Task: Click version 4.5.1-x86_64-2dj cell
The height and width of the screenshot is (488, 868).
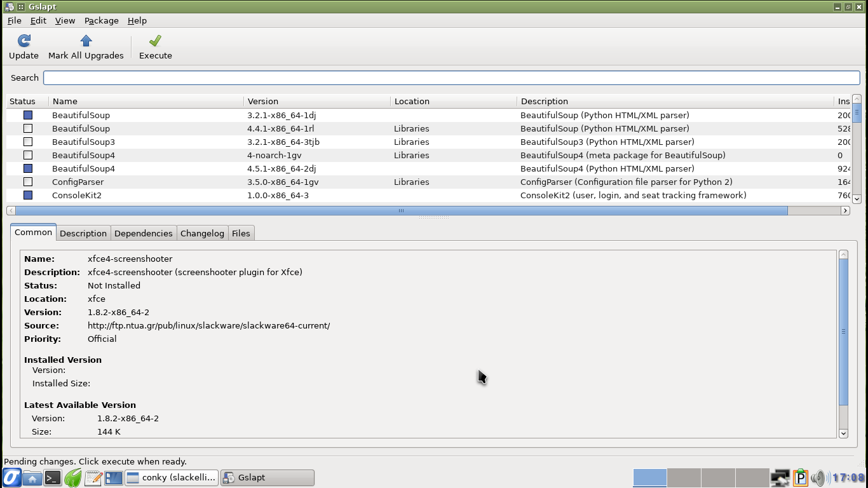Action: click(281, 168)
